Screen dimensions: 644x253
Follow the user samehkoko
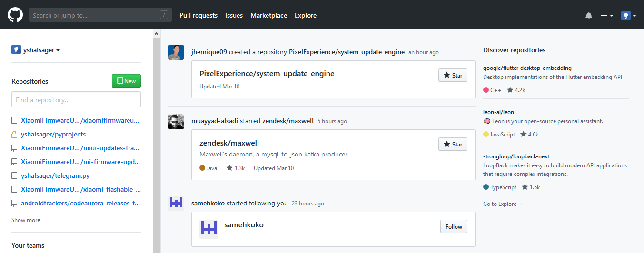pos(454,226)
